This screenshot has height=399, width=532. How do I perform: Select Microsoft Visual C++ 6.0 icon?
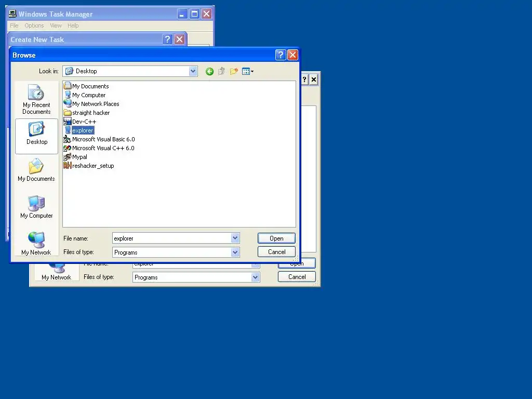[x=68, y=148]
